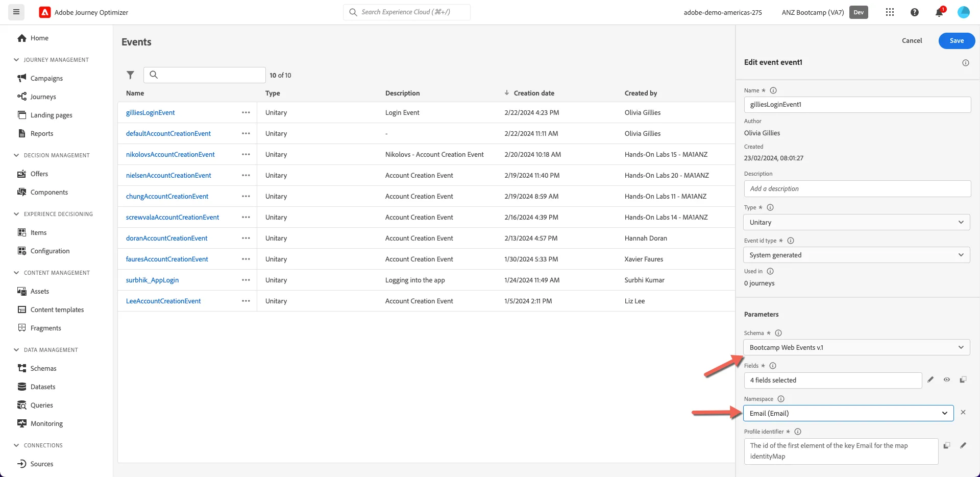Click the Namespace info icon

(x=781, y=399)
